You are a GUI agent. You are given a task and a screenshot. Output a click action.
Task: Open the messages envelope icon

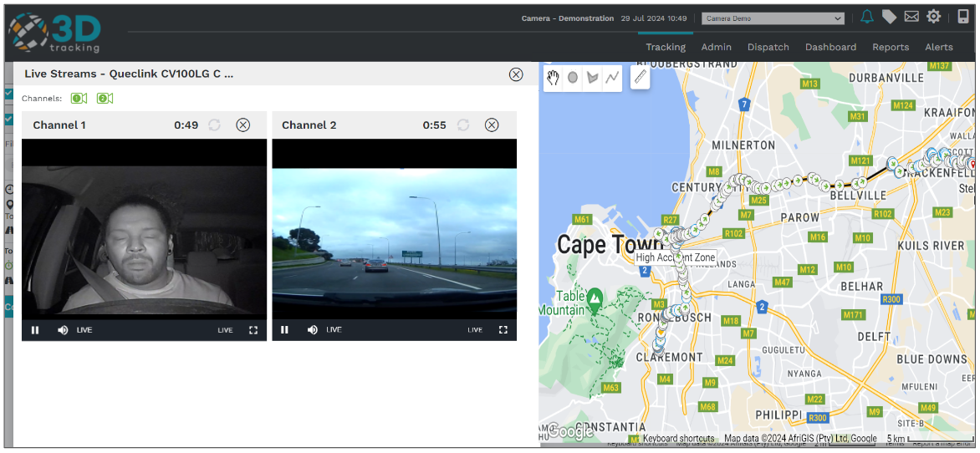pos(911,17)
